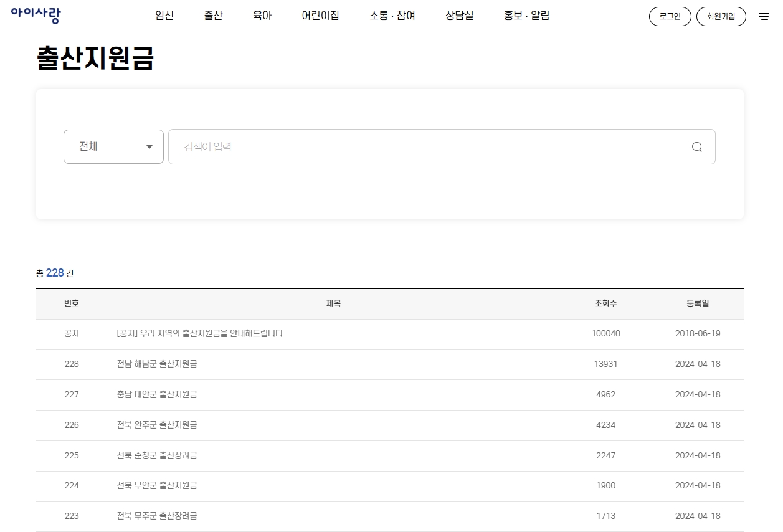Click the date 2018-06-19
The image size is (783, 532).
pyautogui.click(x=698, y=333)
